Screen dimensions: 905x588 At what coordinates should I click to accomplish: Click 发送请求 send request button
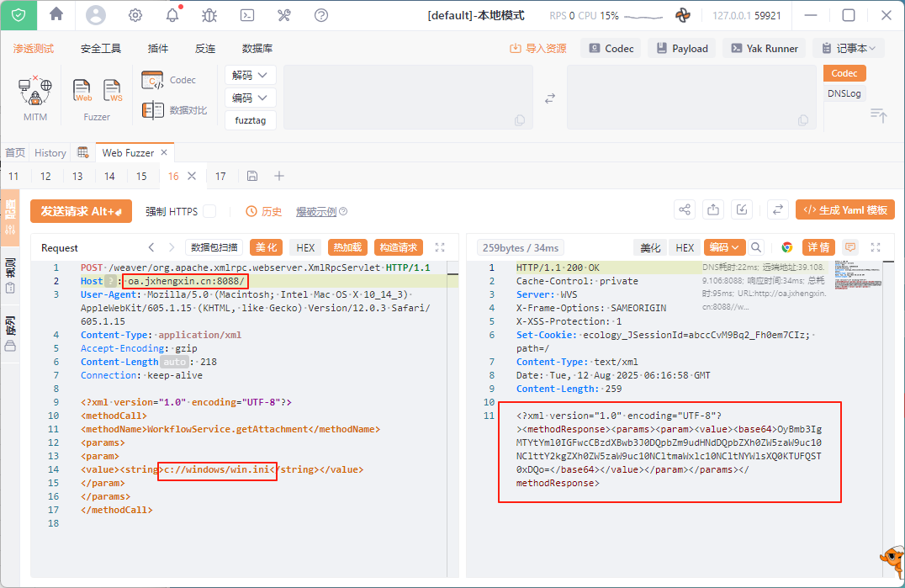(x=81, y=211)
